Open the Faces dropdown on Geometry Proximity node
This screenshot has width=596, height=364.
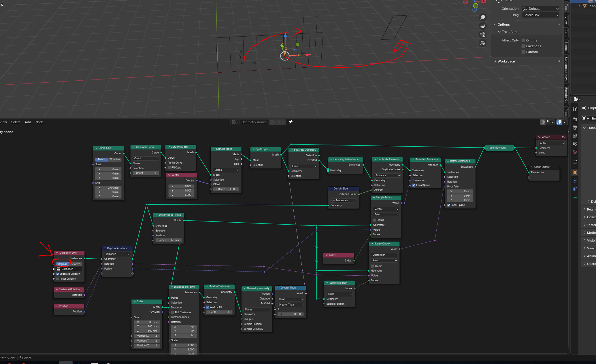point(257,310)
